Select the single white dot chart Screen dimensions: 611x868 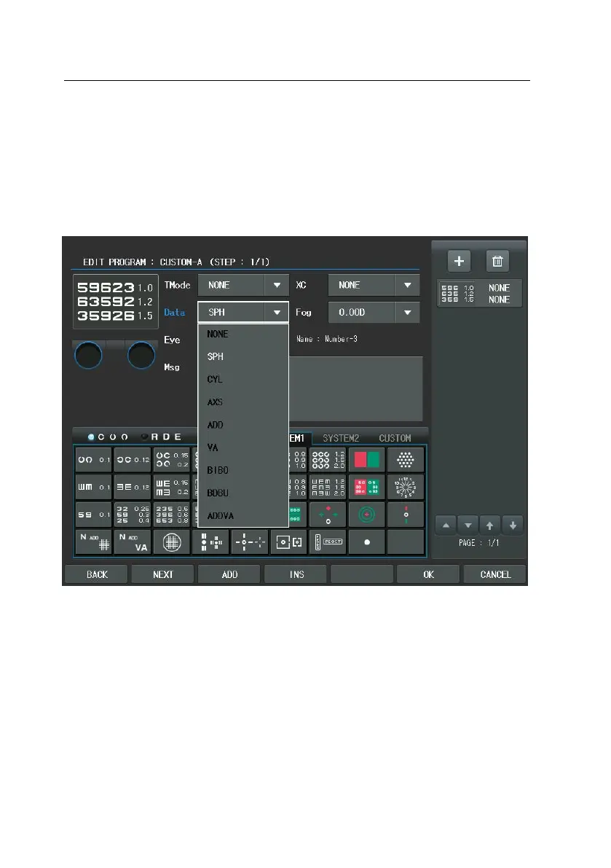coord(366,542)
